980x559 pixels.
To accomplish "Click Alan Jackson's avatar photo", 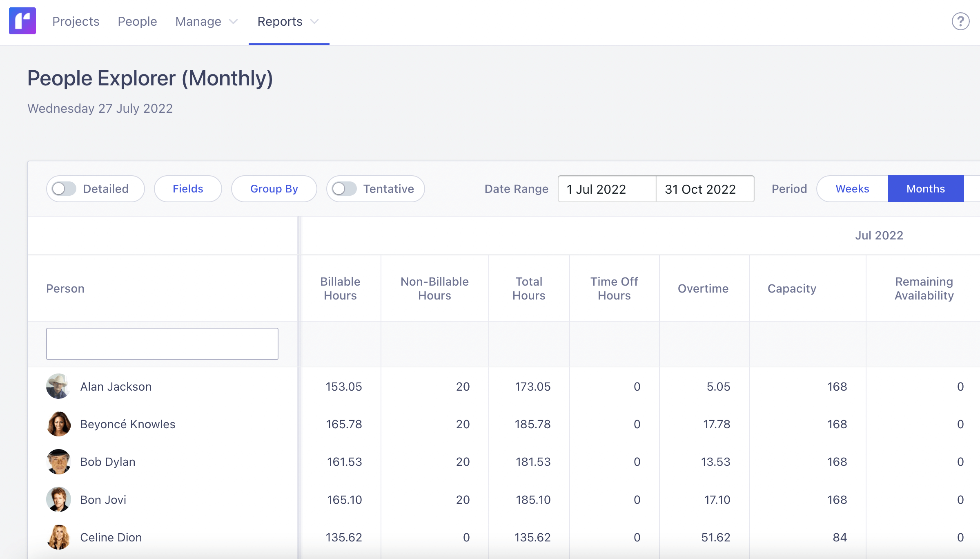I will [x=58, y=386].
